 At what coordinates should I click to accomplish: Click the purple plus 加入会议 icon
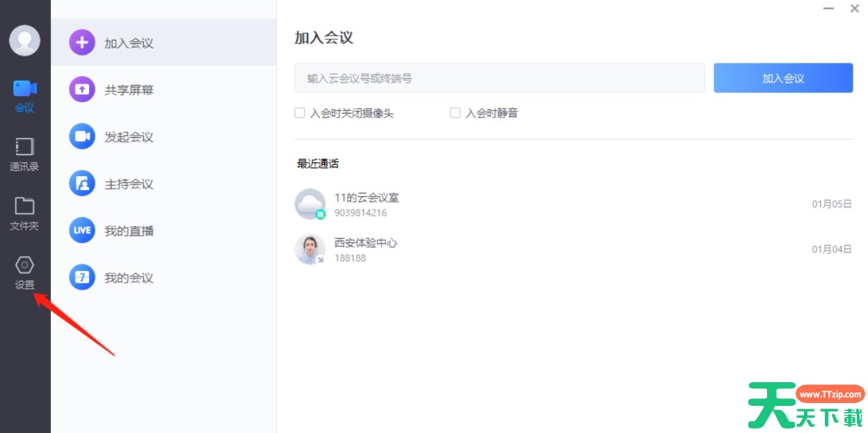[x=82, y=42]
